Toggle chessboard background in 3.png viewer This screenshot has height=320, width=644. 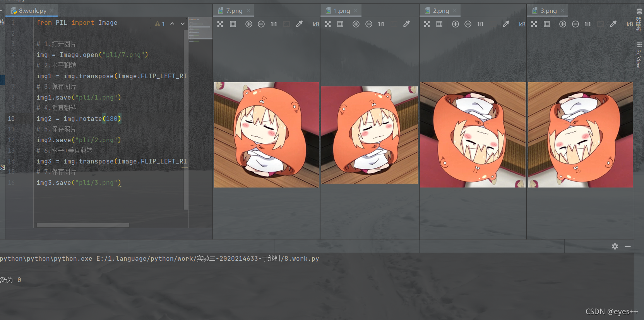pos(534,24)
